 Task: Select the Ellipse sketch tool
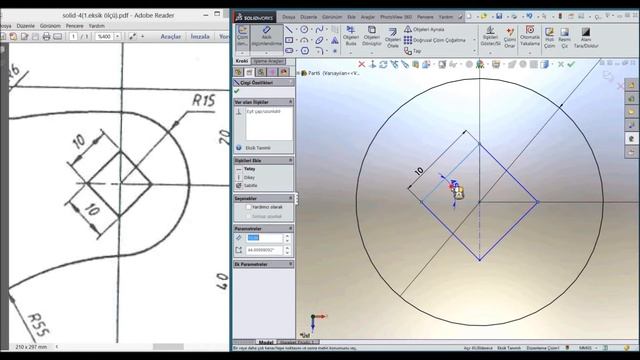coord(320,40)
